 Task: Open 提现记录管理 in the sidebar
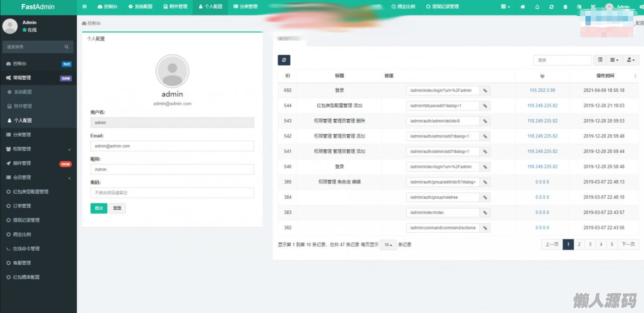pyautogui.click(x=38, y=220)
